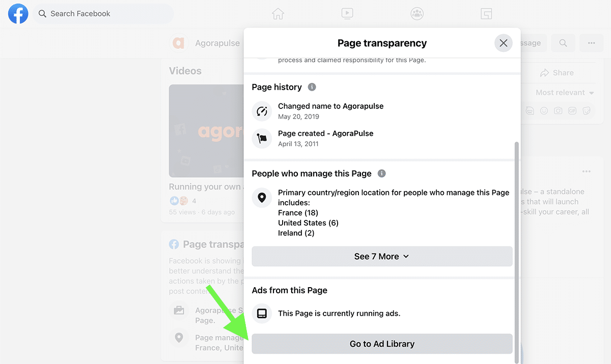Click the location pin in background transparency card
This screenshot has width=611, height=364.
point(179,337)
